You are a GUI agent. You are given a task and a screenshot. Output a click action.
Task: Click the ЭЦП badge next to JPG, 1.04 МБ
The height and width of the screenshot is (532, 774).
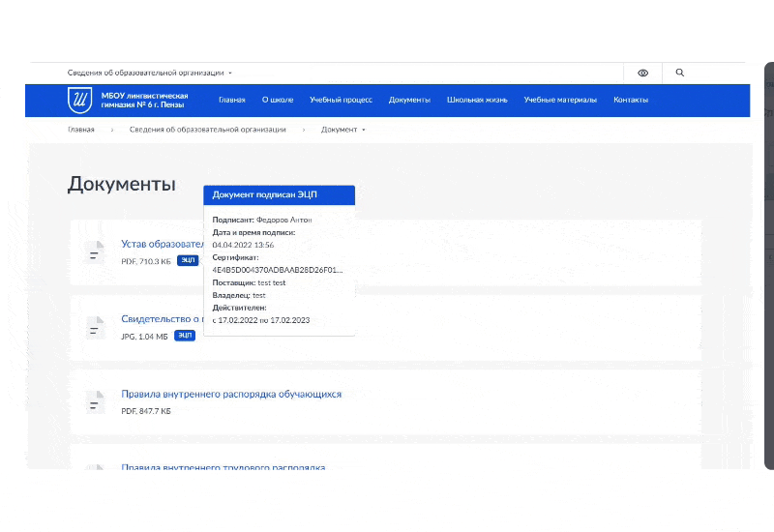185,336
